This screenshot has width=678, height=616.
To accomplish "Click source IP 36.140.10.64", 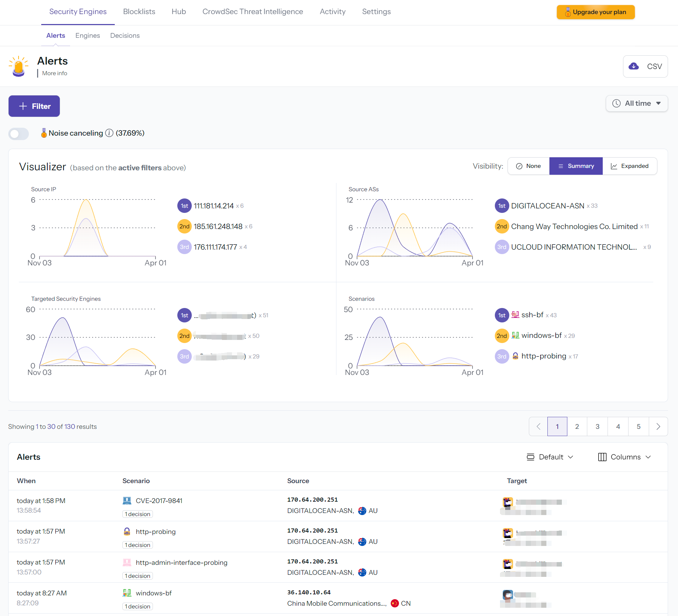I will 309,592.
